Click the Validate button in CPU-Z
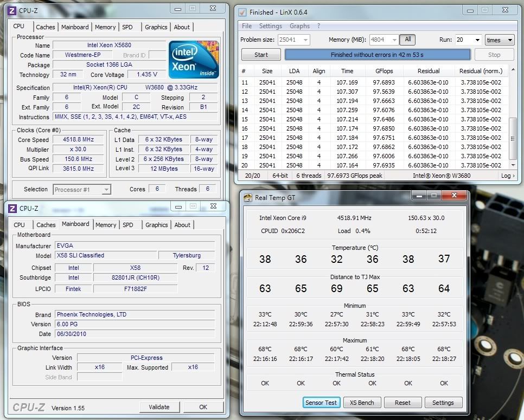The width and height of the screenshot is (524, 420). (159, 407)
